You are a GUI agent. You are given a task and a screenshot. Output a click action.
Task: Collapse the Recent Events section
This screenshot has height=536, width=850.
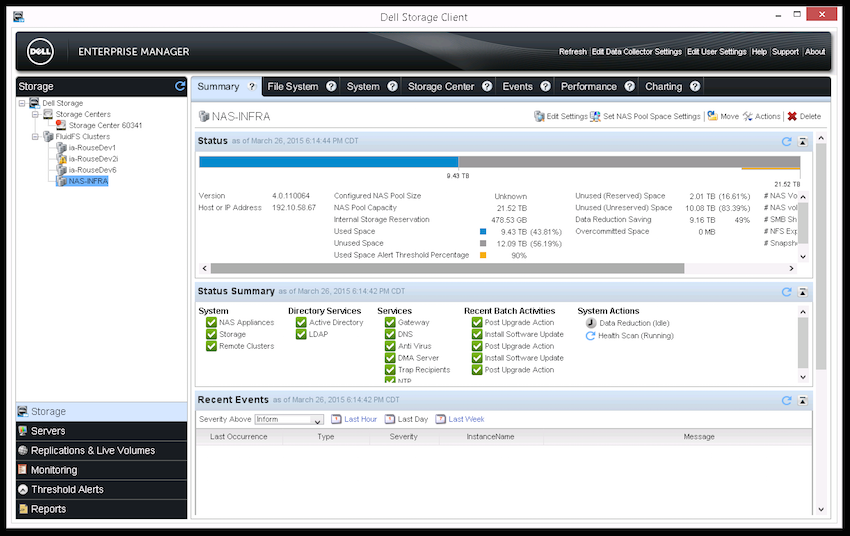coord(803,400)
